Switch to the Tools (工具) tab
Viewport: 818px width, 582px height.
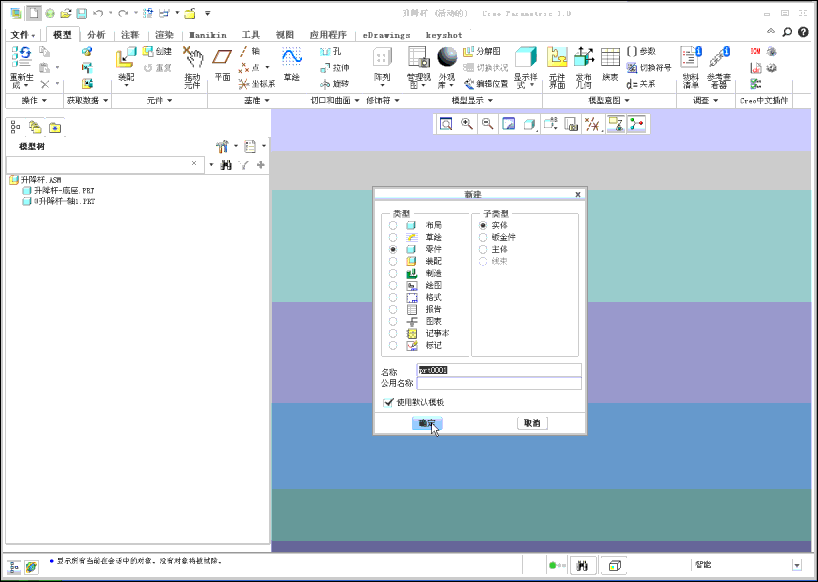[250, 35]
